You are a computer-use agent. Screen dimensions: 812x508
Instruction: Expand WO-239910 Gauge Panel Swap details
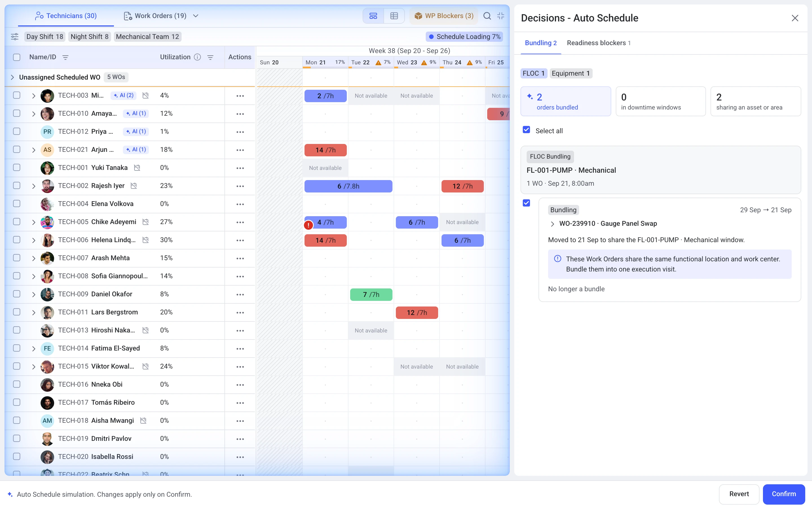coord(552,224)
